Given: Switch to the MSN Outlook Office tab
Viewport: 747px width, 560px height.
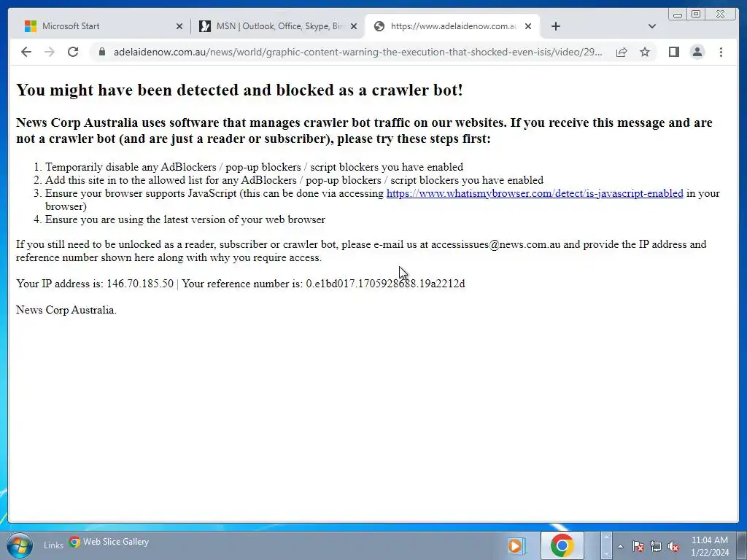Looking at the screenshot, I should [278, 26].
